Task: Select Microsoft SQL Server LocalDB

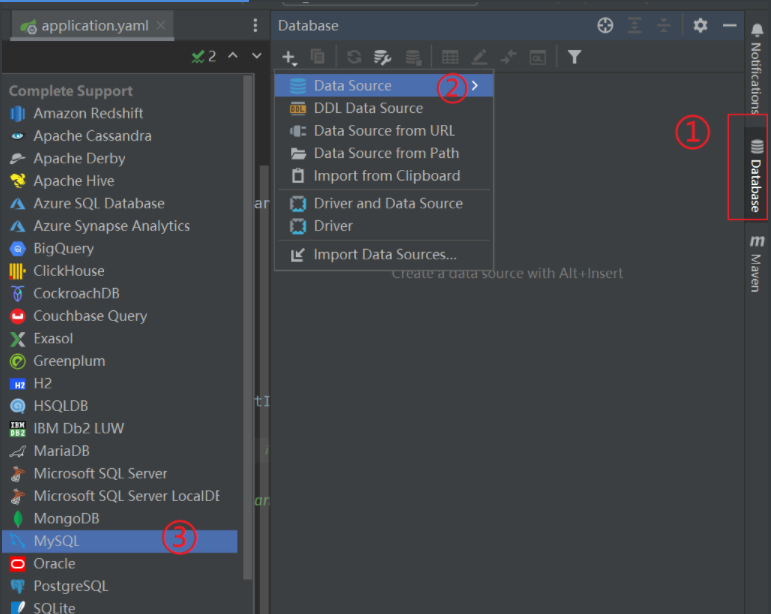Action: click(x=120, y=496)
